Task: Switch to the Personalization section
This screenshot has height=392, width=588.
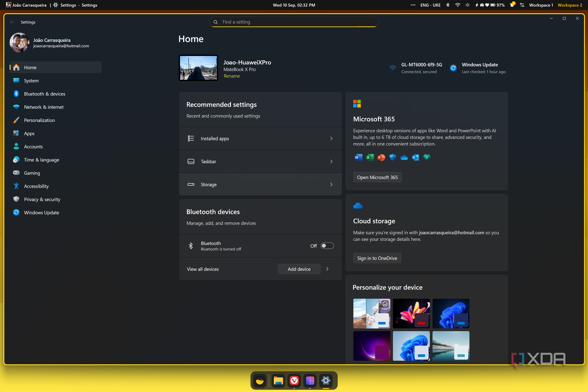Action: 39,120
